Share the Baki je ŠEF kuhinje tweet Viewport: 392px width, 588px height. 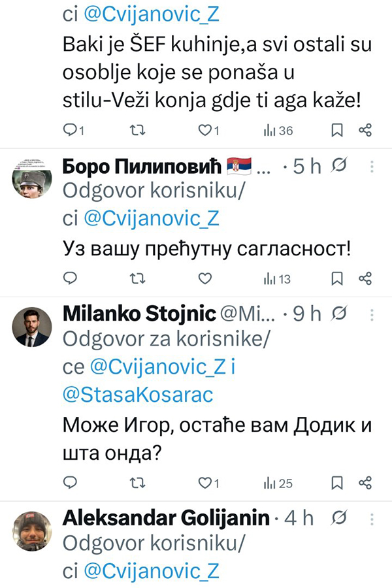point(366,131)
